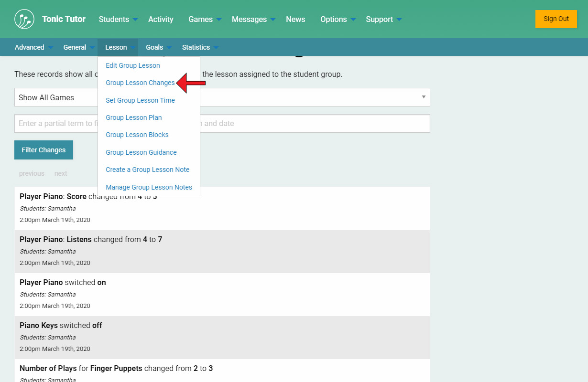Open the Students dropdown menu
The height and width of the screenshot is (382, 588).
point(118,19)
